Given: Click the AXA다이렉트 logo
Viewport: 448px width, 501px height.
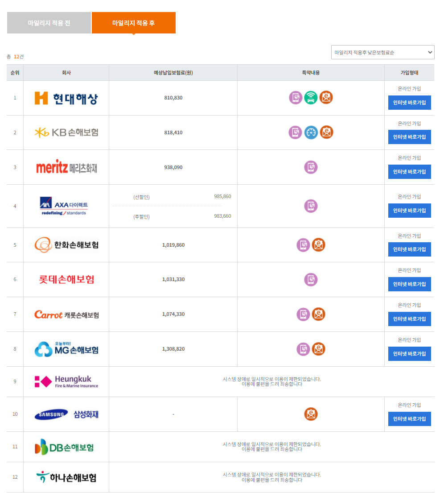Looking at the screenshot, I should tap(64, 206).
